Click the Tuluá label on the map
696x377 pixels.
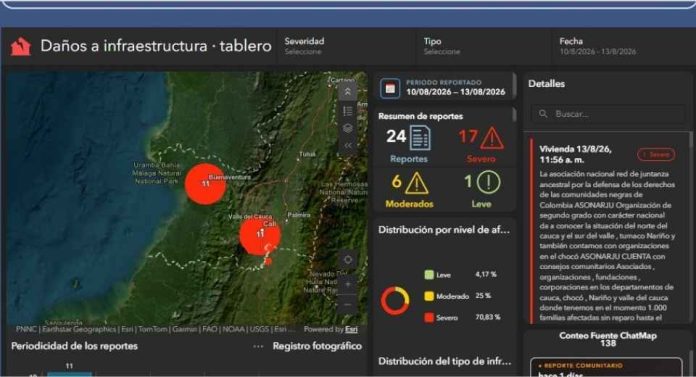tap(307, 154)
